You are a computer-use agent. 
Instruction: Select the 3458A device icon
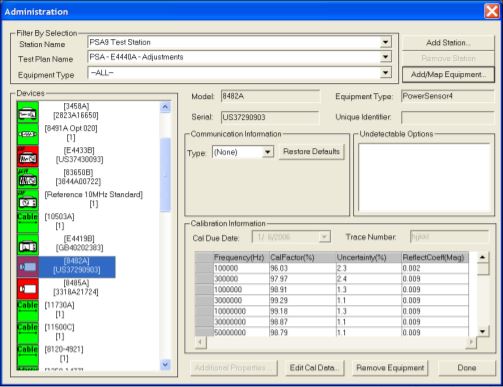[x=28, y=112]
